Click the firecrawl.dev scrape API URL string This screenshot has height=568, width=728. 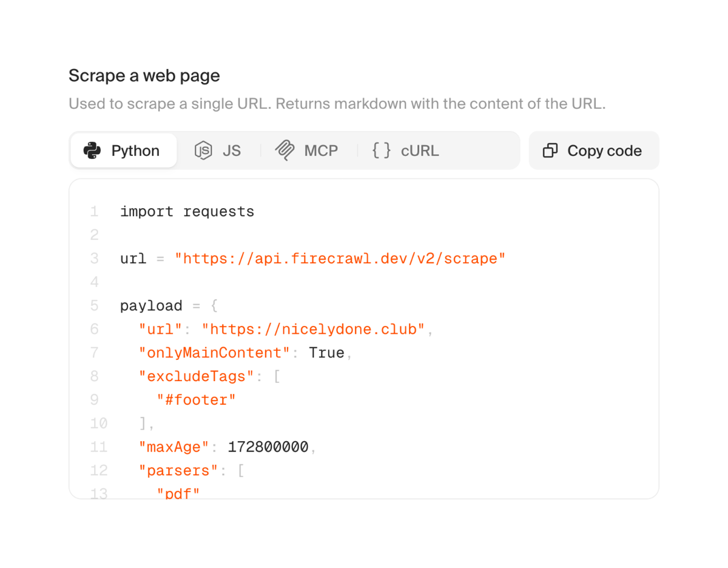tap(340, 259)
